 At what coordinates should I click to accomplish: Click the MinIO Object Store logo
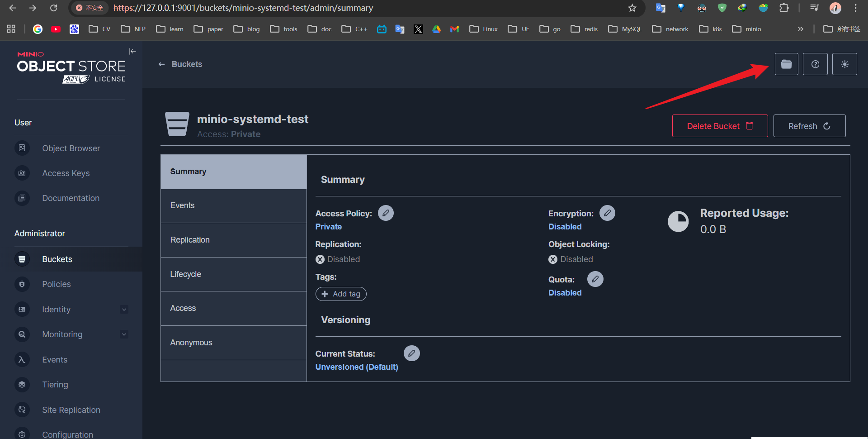tap(71, 67)
